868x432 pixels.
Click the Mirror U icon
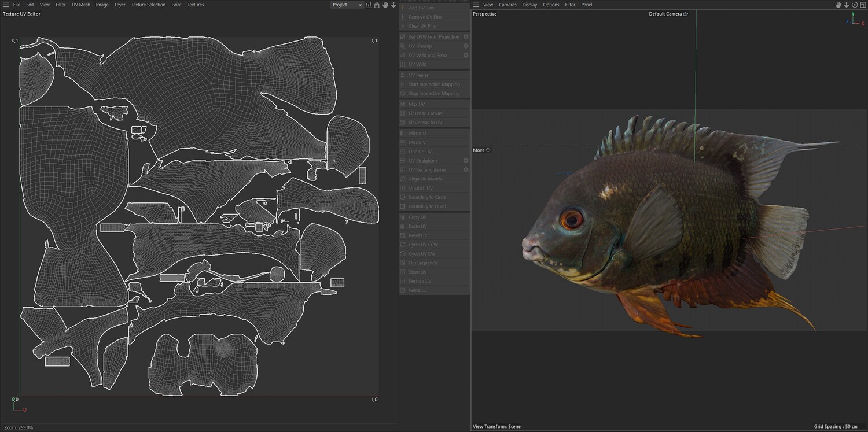pos(403,133)
